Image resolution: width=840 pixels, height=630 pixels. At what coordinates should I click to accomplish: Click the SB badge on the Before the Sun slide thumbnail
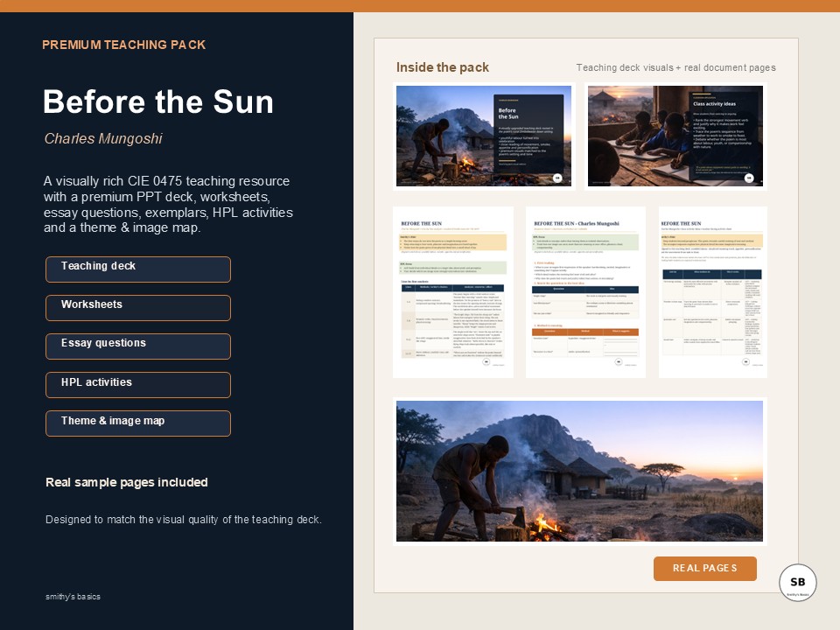point(556,178)
